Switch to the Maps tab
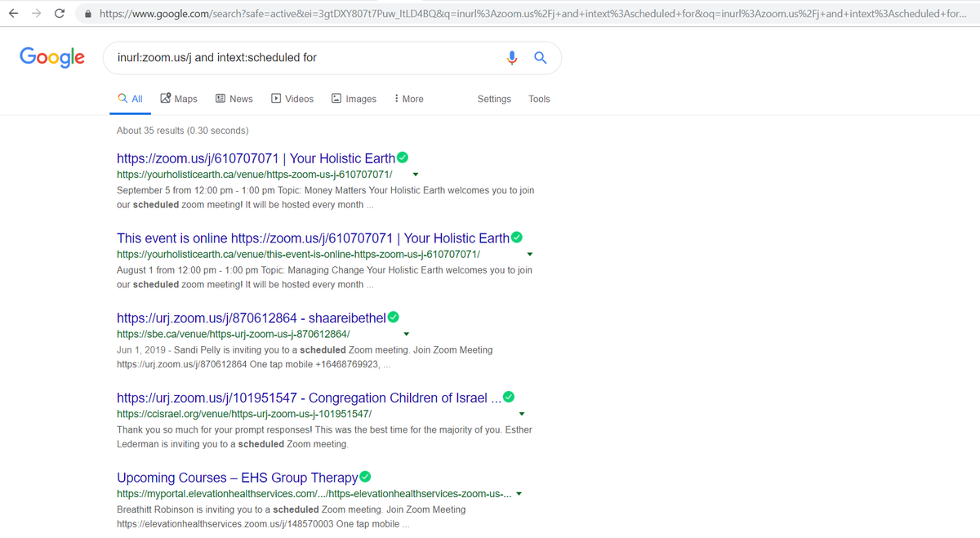The width and height of the screenshot is (980, 538). [x=179, y=99]
